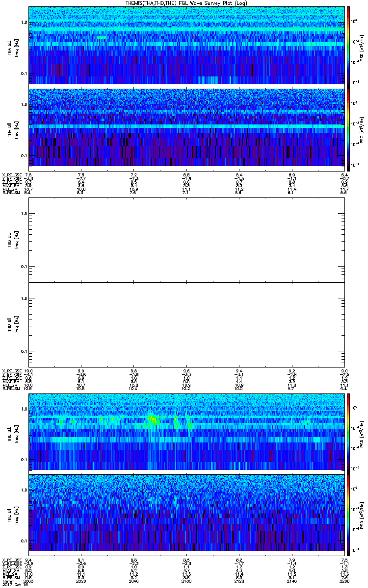Select the bright green wave burst in THE B⊥
The image size is (368, 588).
click(154, 420)
